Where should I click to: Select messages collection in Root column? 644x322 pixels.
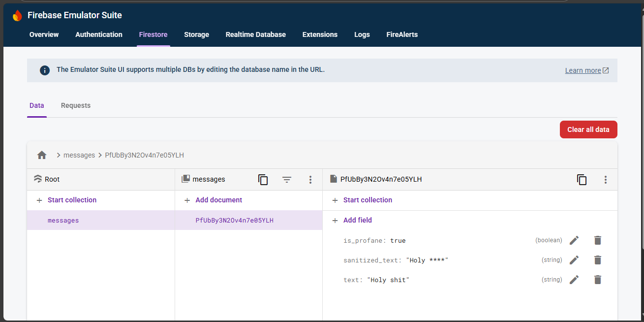pyautogui.click(x=63, y=221)
